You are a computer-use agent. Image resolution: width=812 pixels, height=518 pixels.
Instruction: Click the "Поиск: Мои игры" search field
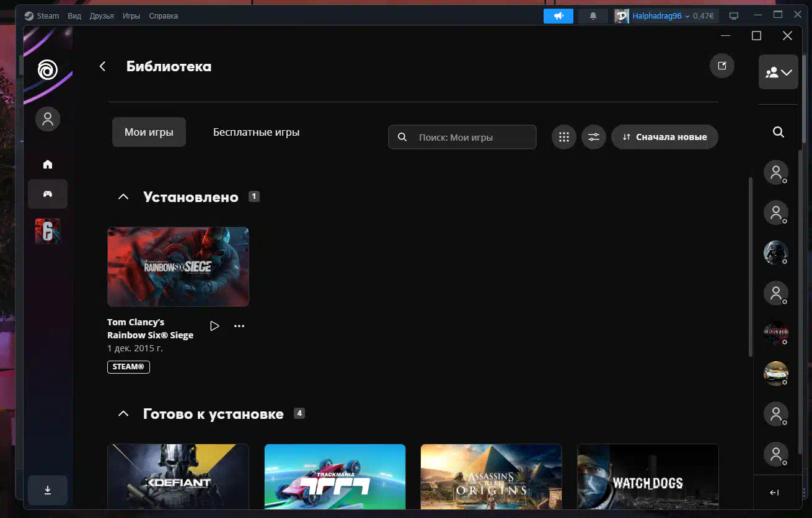tap(462, 137)
